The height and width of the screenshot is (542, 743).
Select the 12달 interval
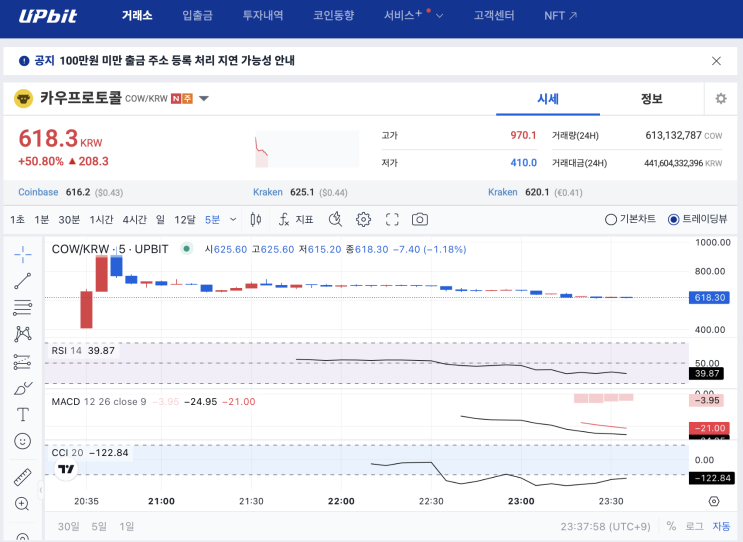[184, 220]
